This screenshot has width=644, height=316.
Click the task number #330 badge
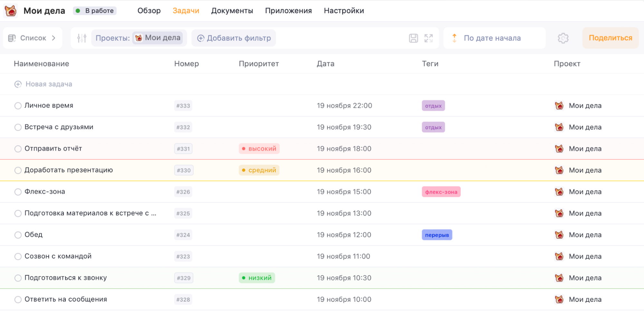[184, 170]
